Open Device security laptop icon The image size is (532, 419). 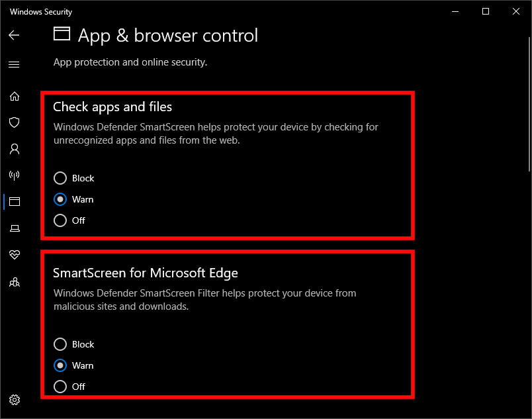click(x=14, y=228)
